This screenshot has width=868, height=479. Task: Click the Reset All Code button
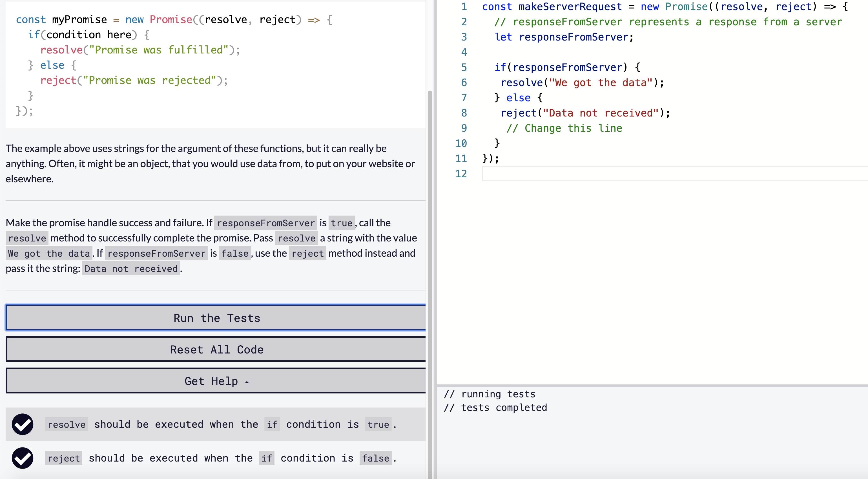click(x=216, y=350)
